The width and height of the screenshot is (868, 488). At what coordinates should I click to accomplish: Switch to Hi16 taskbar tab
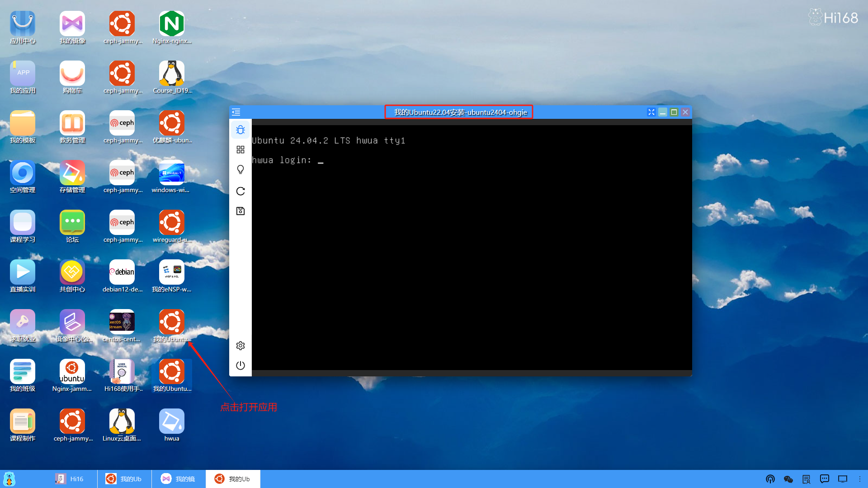[70, 479]
